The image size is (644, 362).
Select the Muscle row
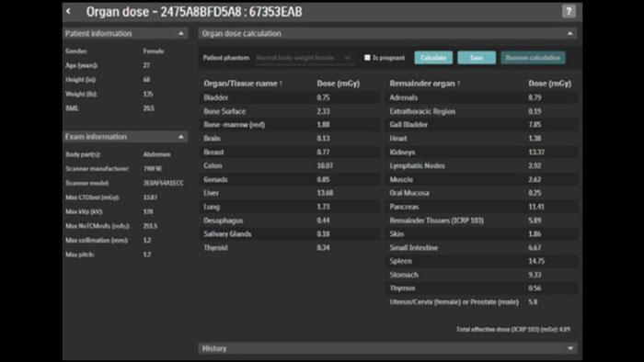482,179
